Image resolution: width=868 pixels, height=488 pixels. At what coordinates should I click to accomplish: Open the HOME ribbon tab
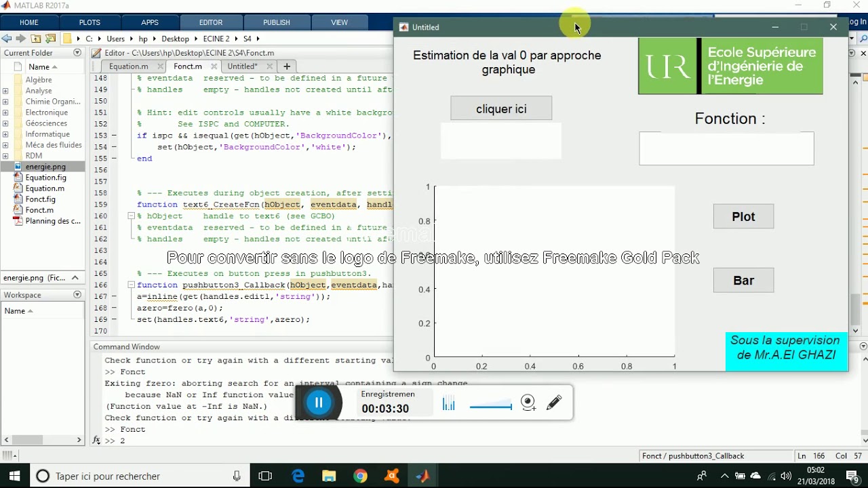pyautogui.click(x=29, y=22)
